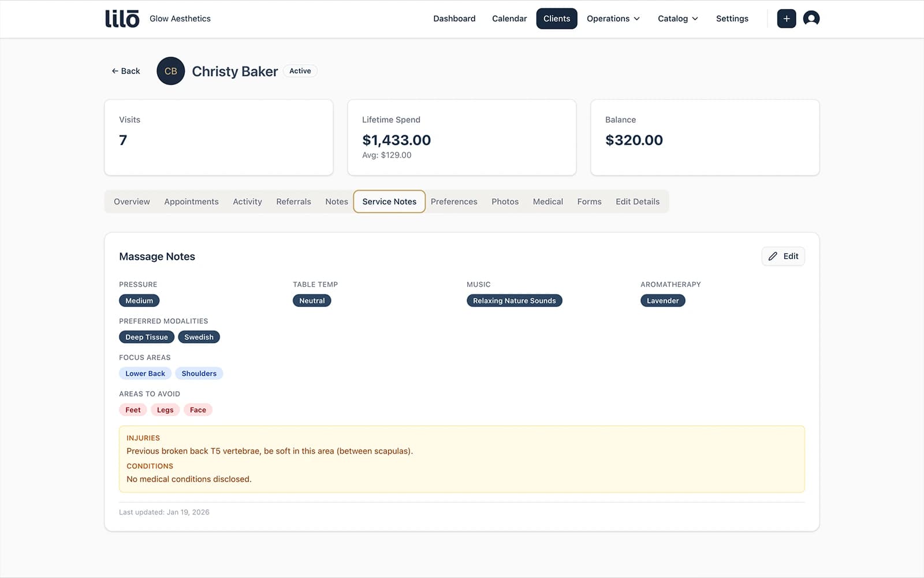View the Preferences tab
Screen dimensions: 924x578
pos(453,202)
